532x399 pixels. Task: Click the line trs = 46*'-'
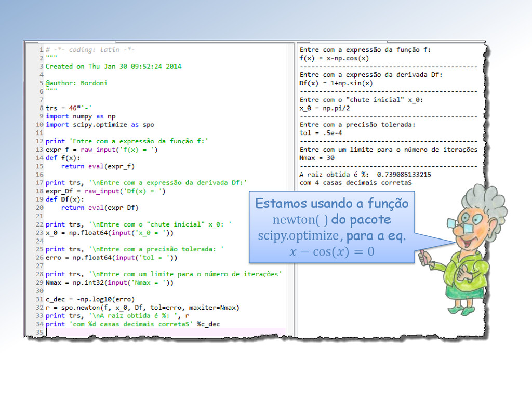coord(69,108)
